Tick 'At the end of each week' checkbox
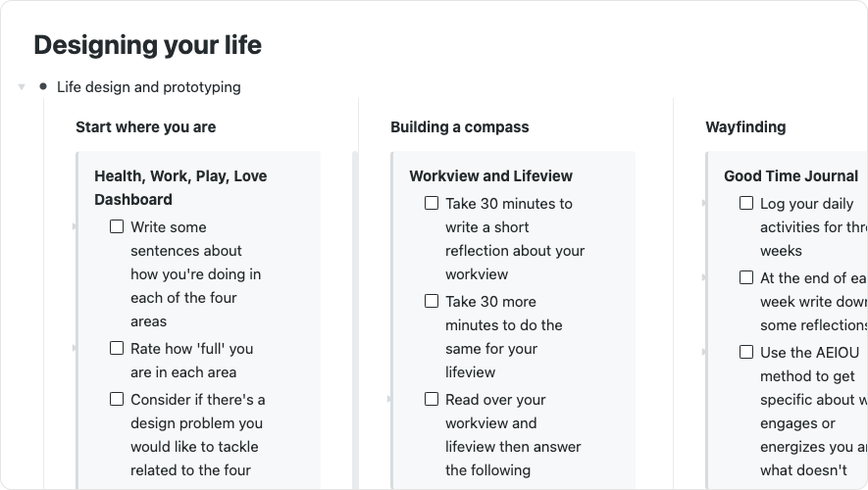Viewport: 868px width, 490px height. [746, 277]
